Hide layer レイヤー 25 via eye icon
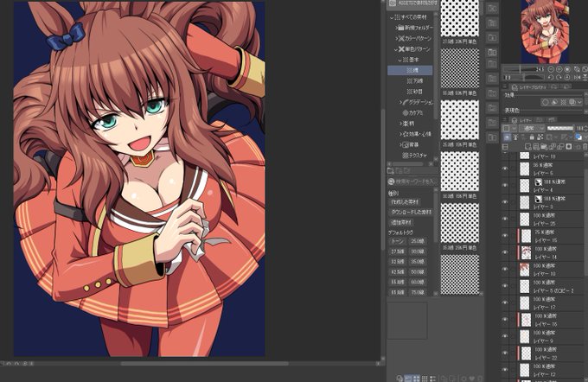Image resolution: width=588 pixels, height=382 pixels. point(505,219)
